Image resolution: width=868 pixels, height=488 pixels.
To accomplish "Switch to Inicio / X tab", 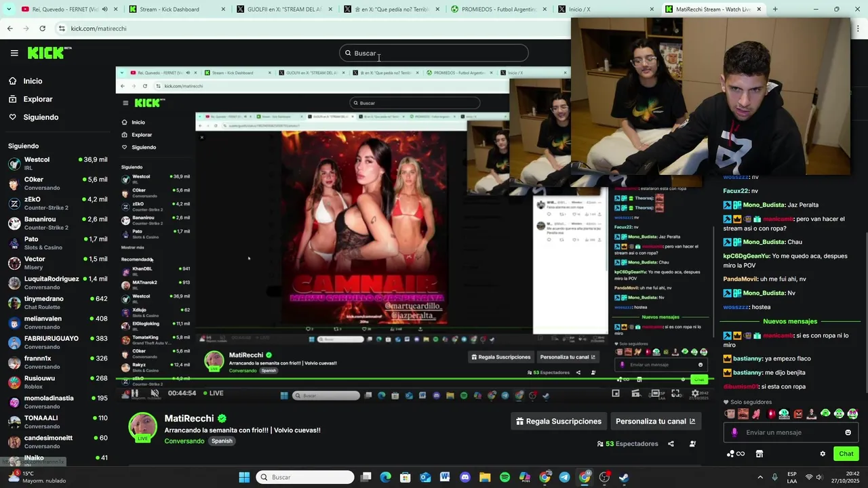I will click(605, 9).
